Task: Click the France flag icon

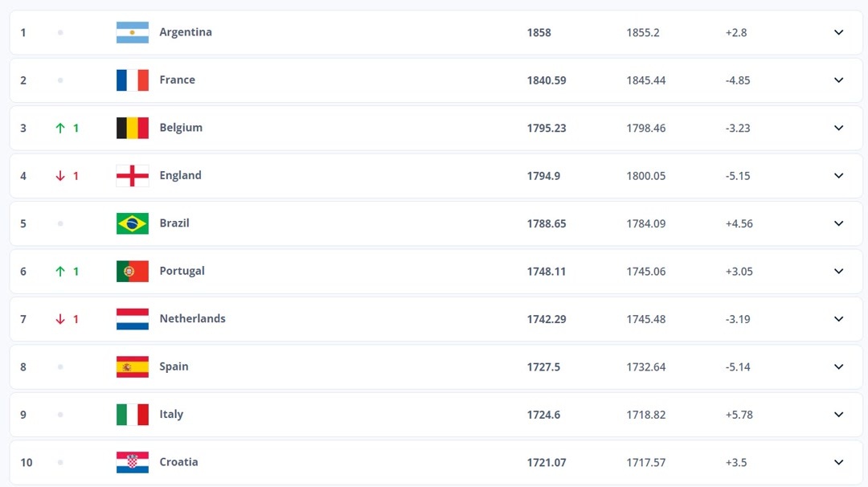Action: 133,80
